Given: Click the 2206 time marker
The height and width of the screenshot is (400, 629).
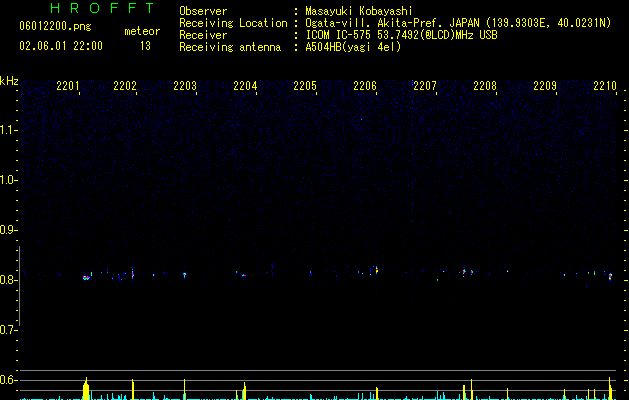Looking at the screenshot, I should coord(365,85).
